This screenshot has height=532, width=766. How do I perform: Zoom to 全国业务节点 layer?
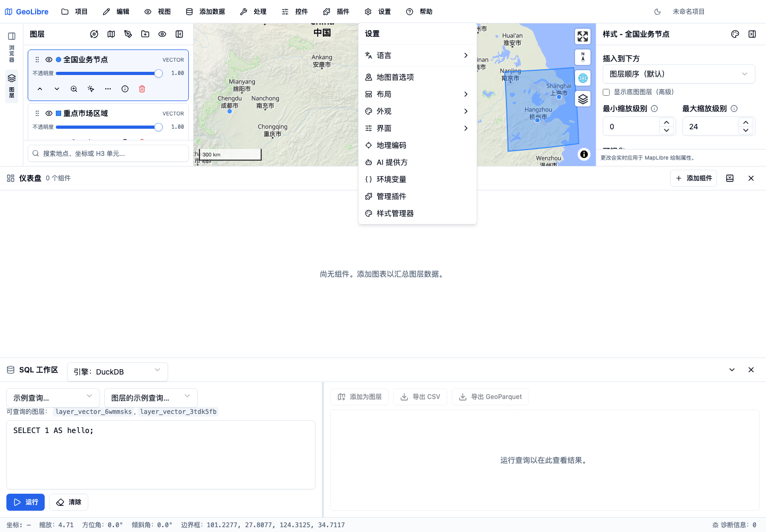coord(74,89)
